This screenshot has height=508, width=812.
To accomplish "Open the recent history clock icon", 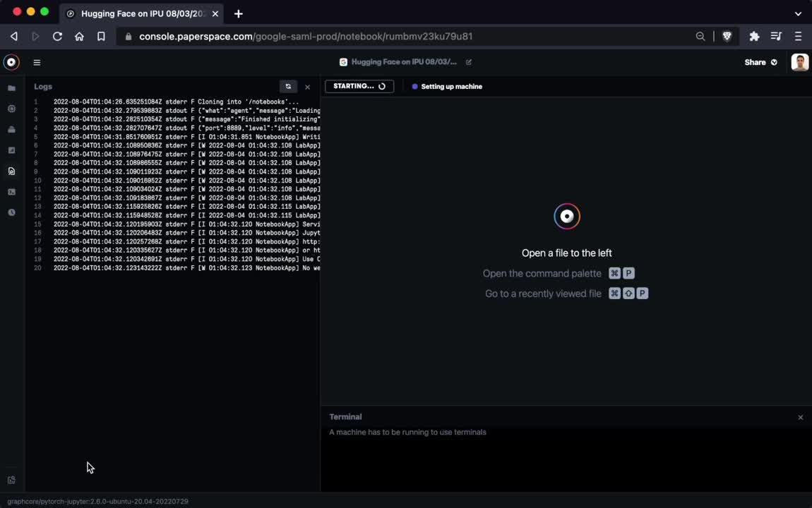I will [x=11, y=212].
